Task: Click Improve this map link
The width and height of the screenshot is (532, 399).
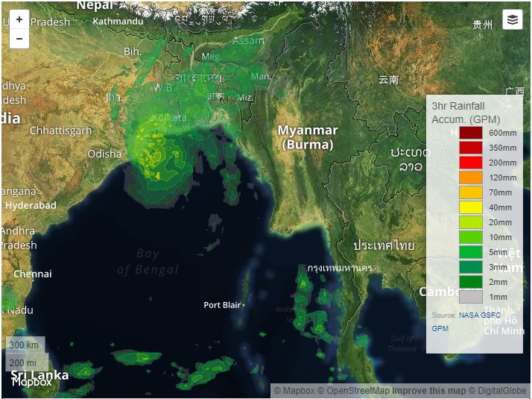Action: [x=431, y=391]
